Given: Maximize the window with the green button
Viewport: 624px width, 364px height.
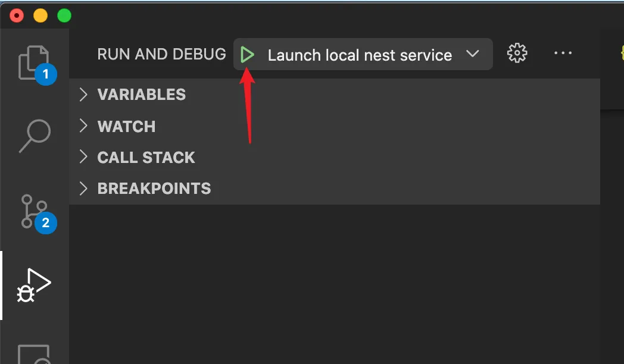Looking at the screenshot, I should [x=64, y=15].
